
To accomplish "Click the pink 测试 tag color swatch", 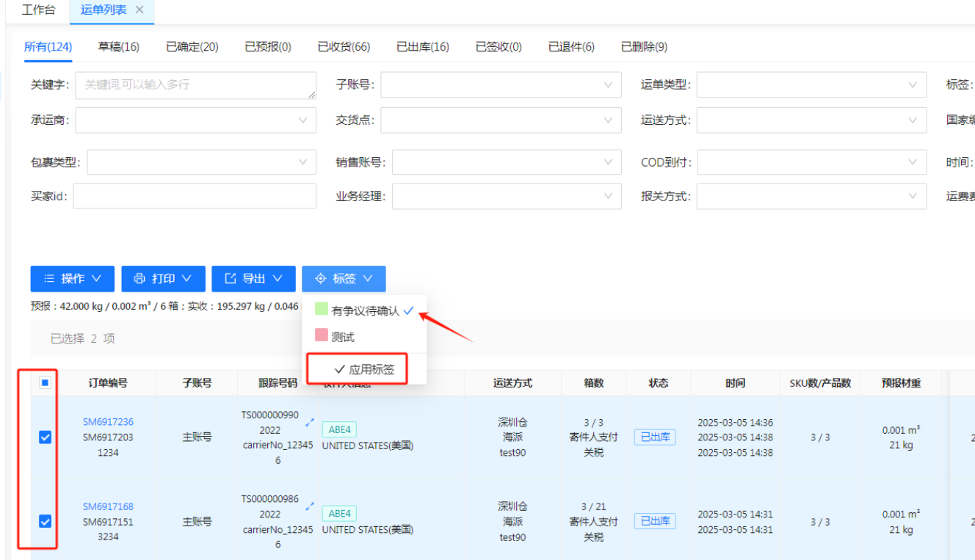I will click(321, 335).
